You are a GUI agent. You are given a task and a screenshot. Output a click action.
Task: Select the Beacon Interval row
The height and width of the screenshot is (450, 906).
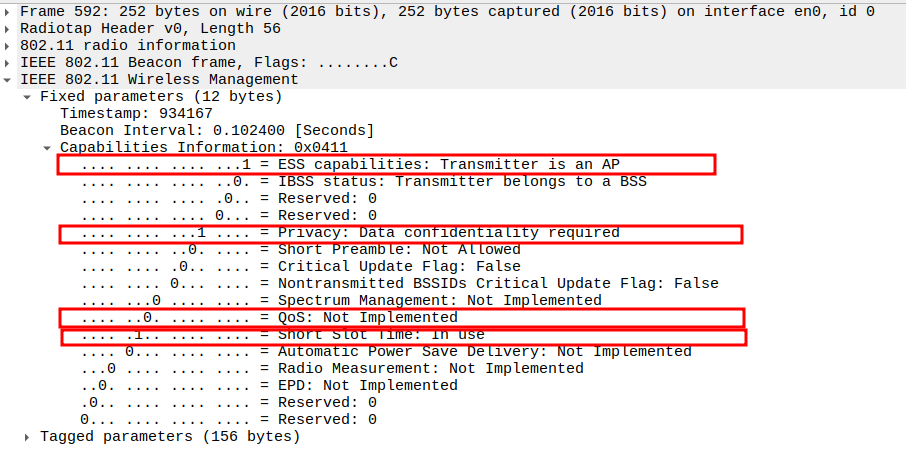[x=216, y=130]
